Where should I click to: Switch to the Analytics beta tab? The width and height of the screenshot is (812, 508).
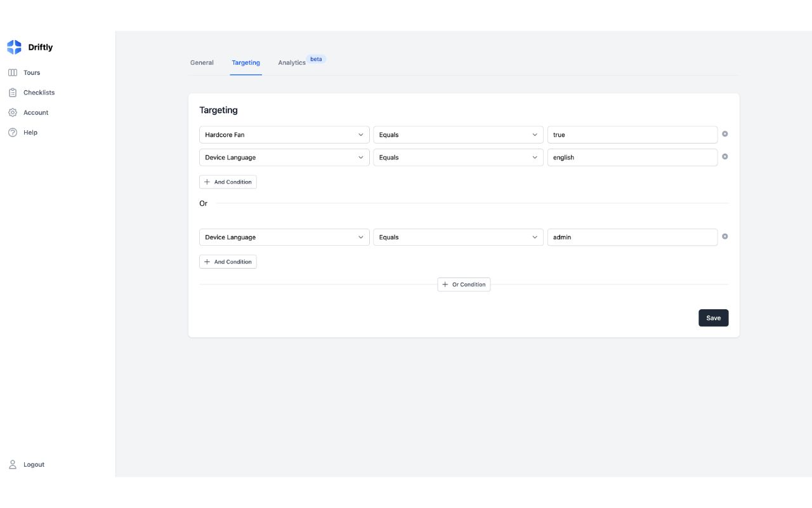pyautogui.click(x=292, y=63)
